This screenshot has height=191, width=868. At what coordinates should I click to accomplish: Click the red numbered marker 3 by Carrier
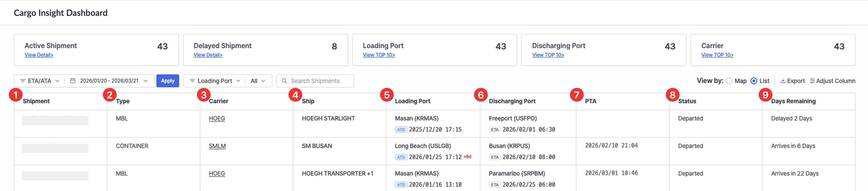[x=204, y=94]
